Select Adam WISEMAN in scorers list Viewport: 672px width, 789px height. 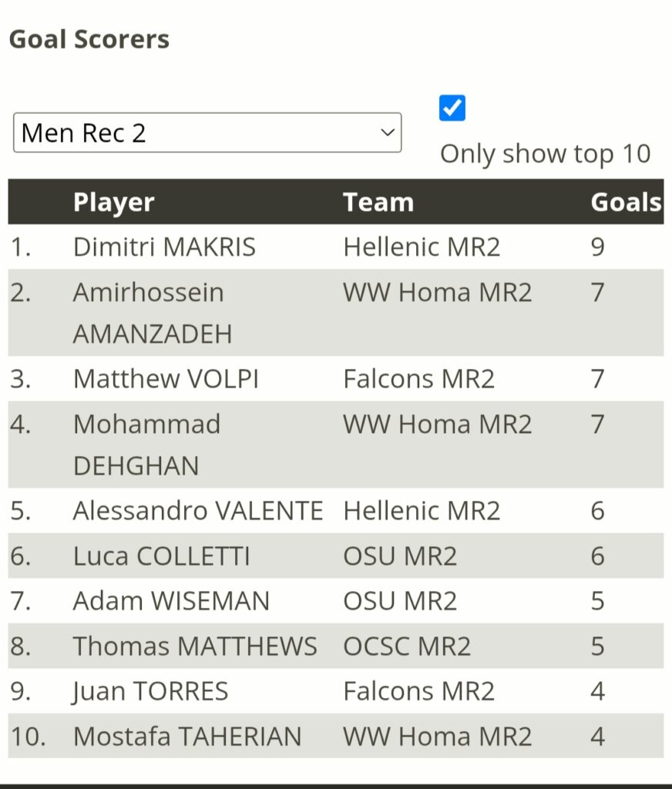tap(172, 601)
